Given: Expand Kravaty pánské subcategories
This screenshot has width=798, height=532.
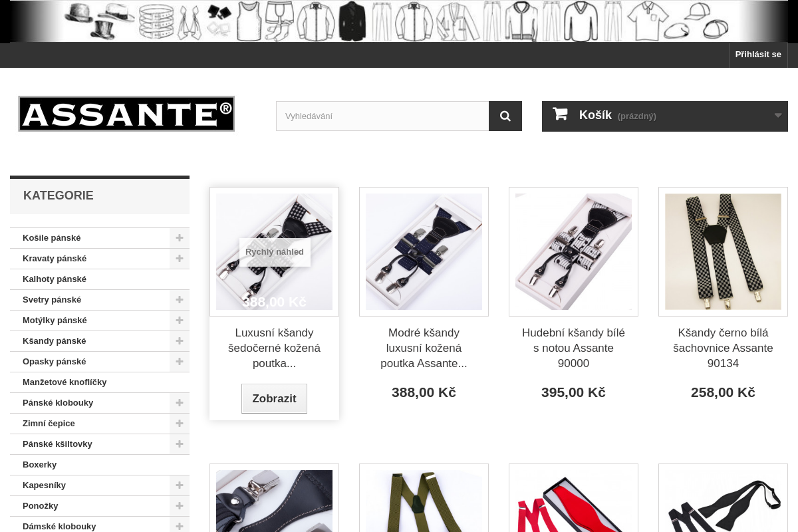Looking at the screenshot, I should (x=180, y=259).
